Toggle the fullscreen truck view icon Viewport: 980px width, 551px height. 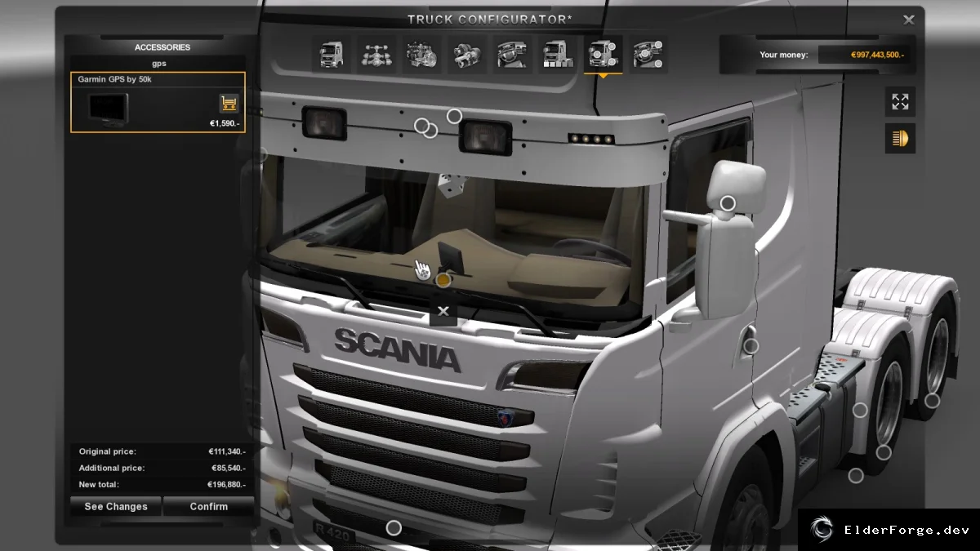pyautogui.click(x=900, y=102)
